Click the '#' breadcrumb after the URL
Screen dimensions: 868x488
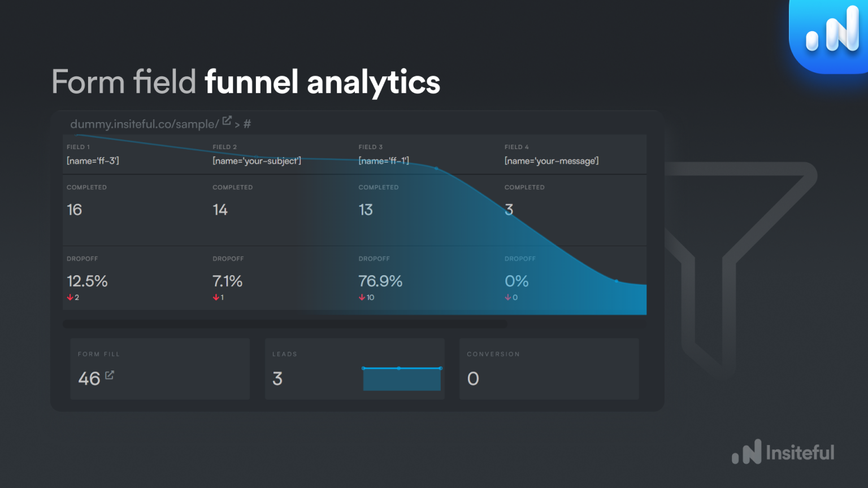(247, 124)
